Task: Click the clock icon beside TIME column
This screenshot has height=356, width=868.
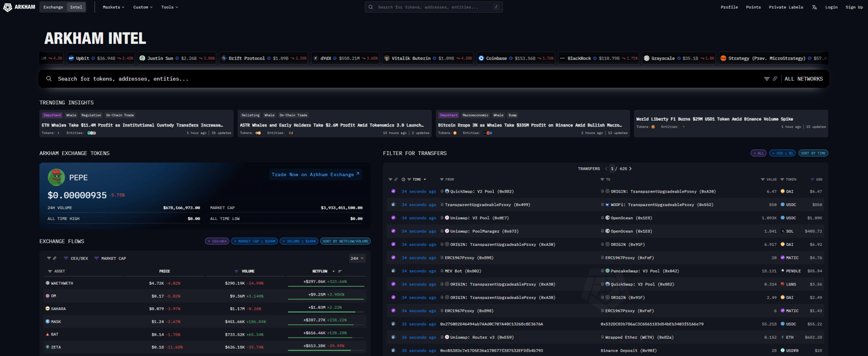Action: click(x=403, y=179)
